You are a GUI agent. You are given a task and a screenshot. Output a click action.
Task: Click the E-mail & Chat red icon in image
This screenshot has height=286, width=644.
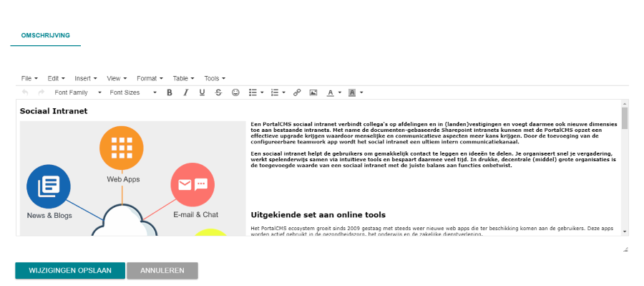(192, 185)
